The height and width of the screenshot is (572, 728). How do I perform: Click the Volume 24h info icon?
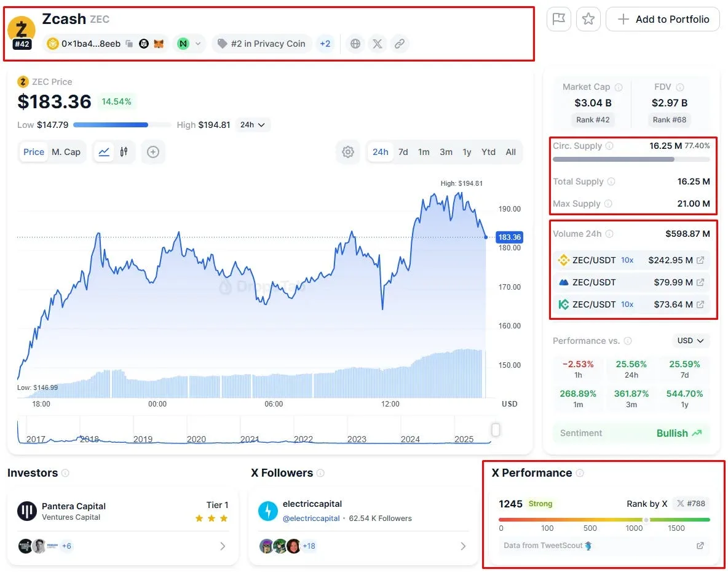click(609, 234)
